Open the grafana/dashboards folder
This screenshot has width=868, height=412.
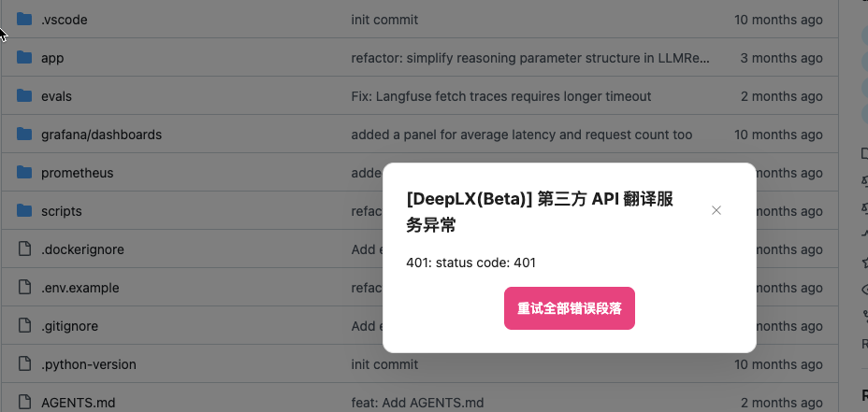coord(101,135)
